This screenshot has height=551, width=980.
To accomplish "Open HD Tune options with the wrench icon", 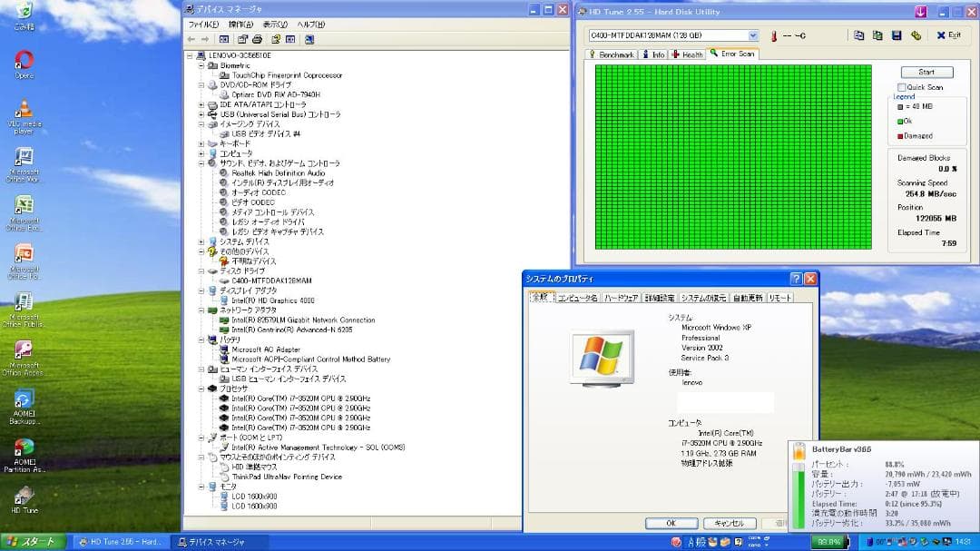I will click(916, 34).
